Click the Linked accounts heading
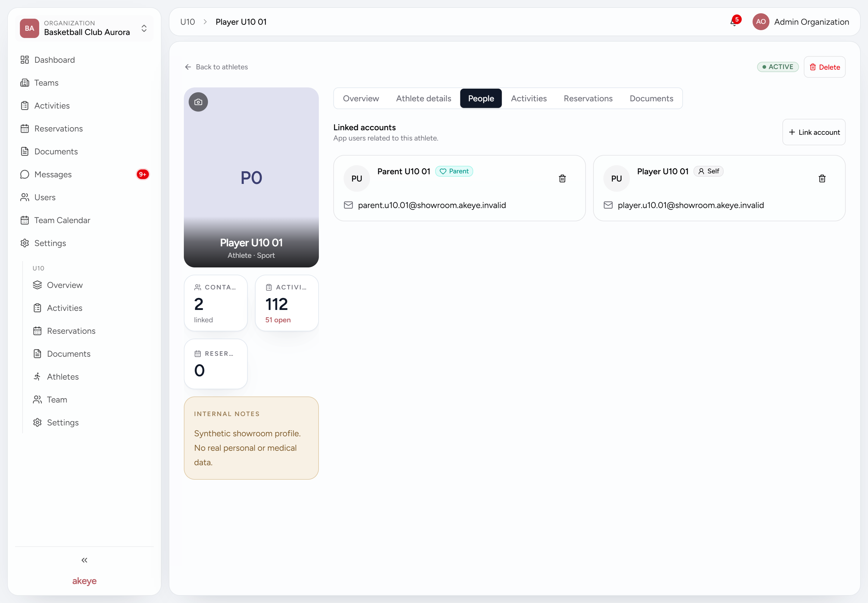The height and width of the screenshot is (603, 868). (364, 127)
